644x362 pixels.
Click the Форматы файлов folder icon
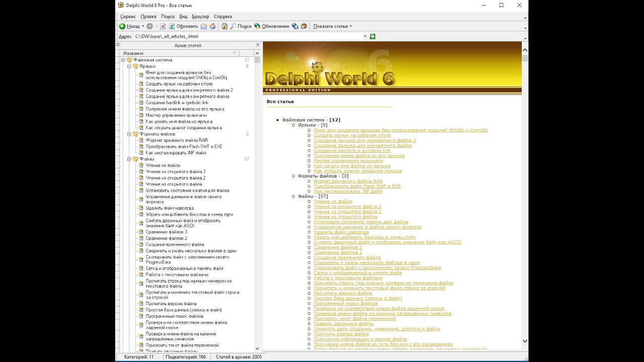pos(135,134)
